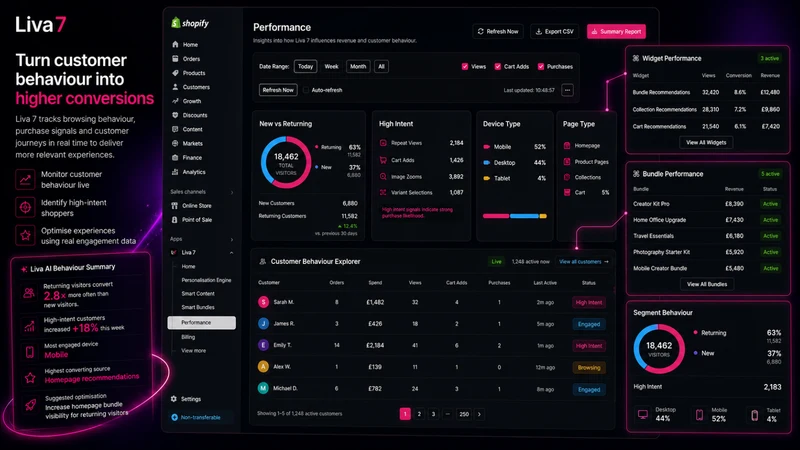Click New vs Returning donut chart
The image size is (800, 450).
click(x=286, y=162)
